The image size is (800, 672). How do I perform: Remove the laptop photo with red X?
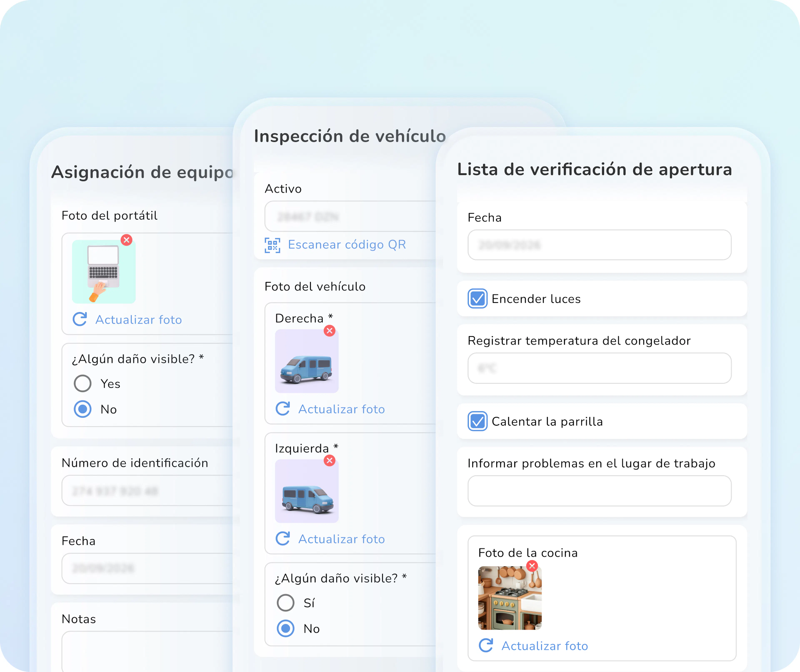(x=126, y=240)
